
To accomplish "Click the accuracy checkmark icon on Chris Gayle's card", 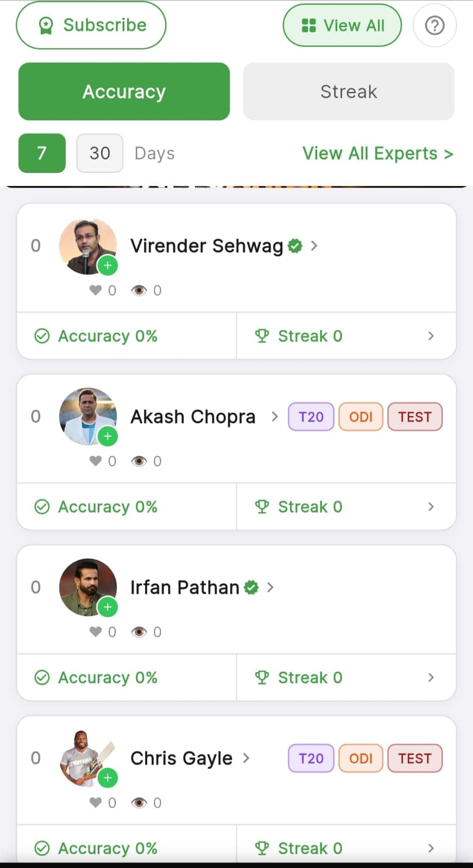I will point(42,848).
